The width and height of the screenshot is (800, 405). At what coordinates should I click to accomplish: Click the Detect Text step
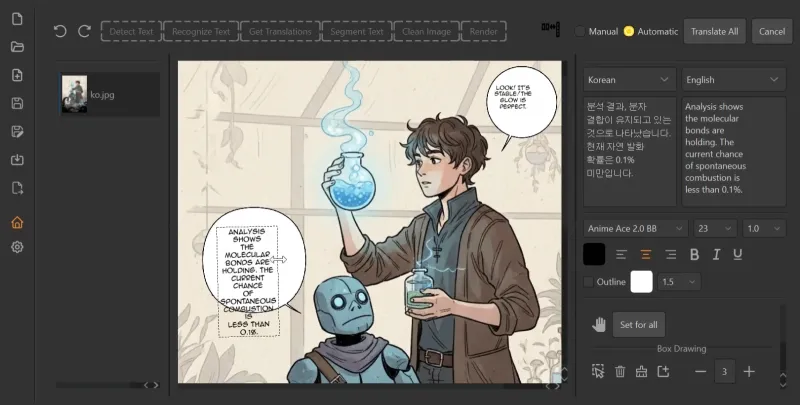pos(131,31)
